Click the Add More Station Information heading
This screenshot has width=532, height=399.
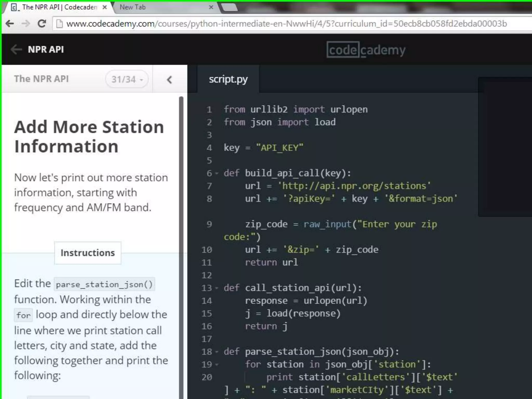pyautogui.click(x=89, y=137)
